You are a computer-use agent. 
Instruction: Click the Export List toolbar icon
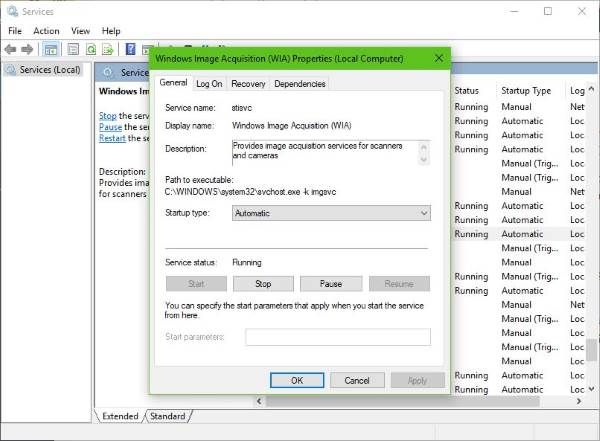coord(108,49)
